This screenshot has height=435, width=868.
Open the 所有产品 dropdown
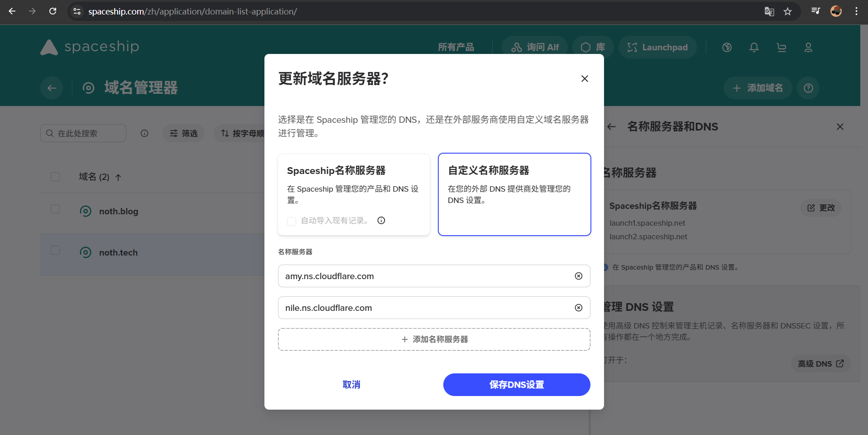tap(456, 47)
